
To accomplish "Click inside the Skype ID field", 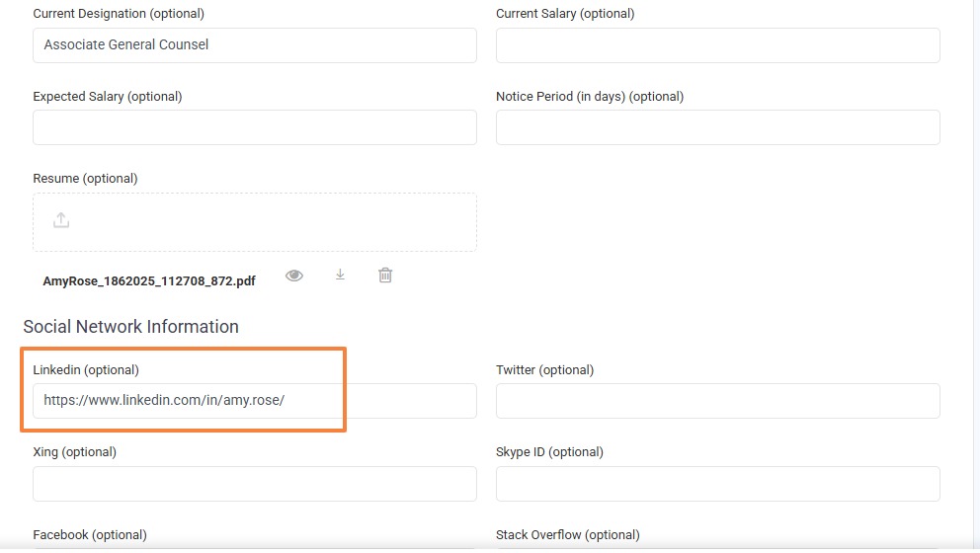I will coord(718,484).
